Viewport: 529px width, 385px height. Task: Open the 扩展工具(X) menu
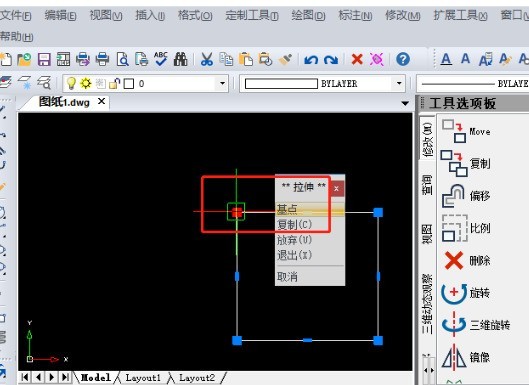click(460, 16)
